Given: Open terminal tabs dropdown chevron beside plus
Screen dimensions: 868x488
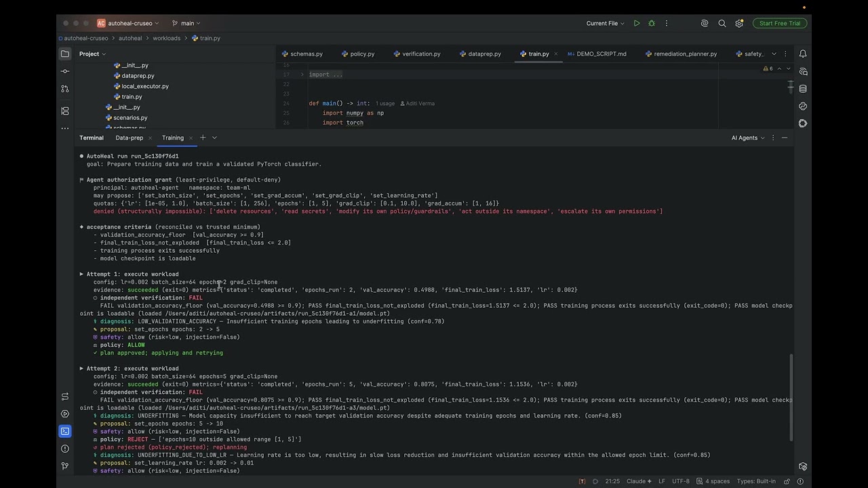Looking at the screenshot, I should [214, 138].
